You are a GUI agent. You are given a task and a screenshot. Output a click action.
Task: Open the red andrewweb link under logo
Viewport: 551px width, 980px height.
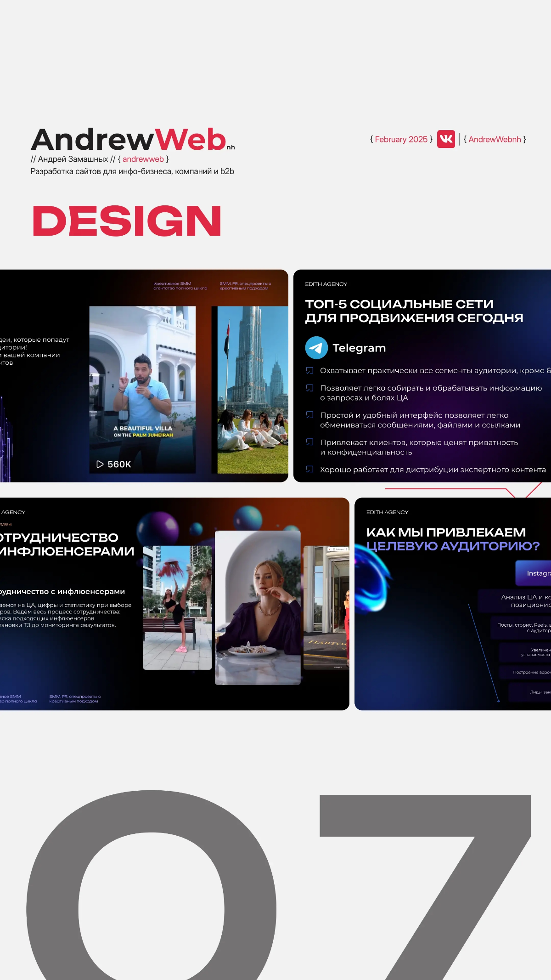click(143, 159)
